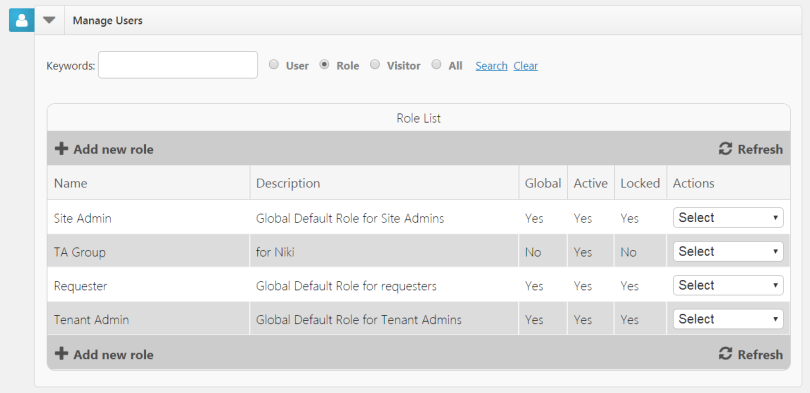This screenshot has height=393, width=810.
Task: Select the Requester role name
Action: 81,286
